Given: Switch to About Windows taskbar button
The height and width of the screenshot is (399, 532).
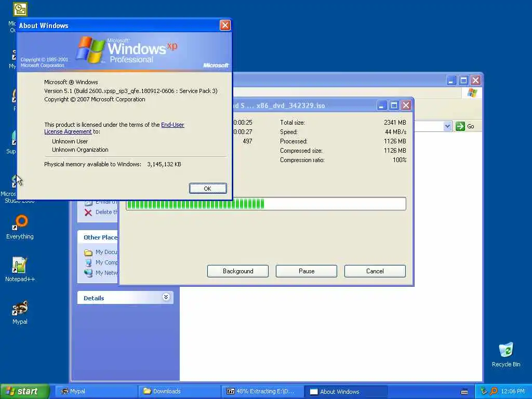Looking at the screenshot, I should point(345,392).
